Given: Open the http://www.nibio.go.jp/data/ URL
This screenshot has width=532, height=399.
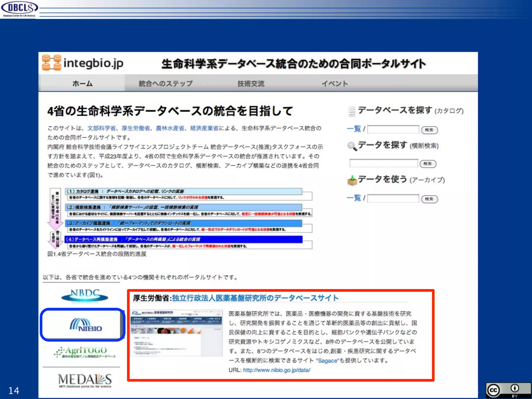Looking at the screenshot, I should click(277, 370).
